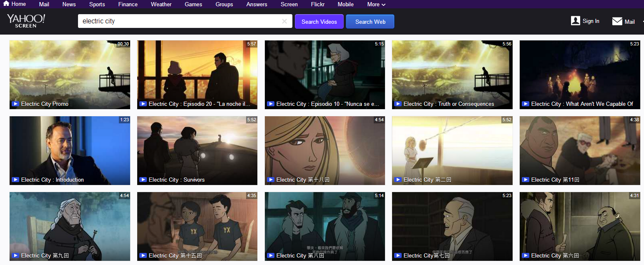Click play icon on Truth or Consequences
Image resolution: width=644 pixels, height=265 pixels.
(x=398, y=104)
